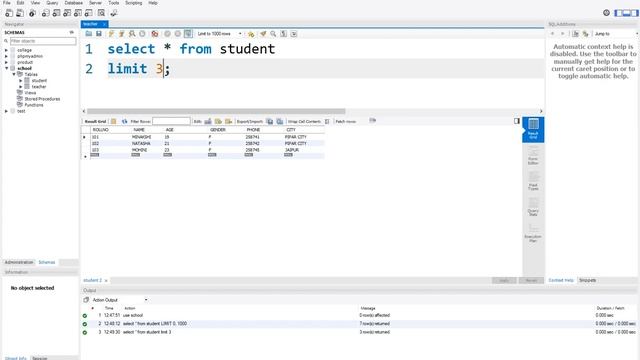Open the File menu

point(7,3)
